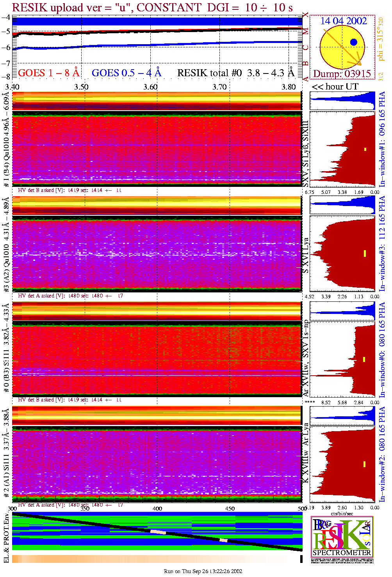Click the orange arrowhead on the solar disk

[358, 63]
